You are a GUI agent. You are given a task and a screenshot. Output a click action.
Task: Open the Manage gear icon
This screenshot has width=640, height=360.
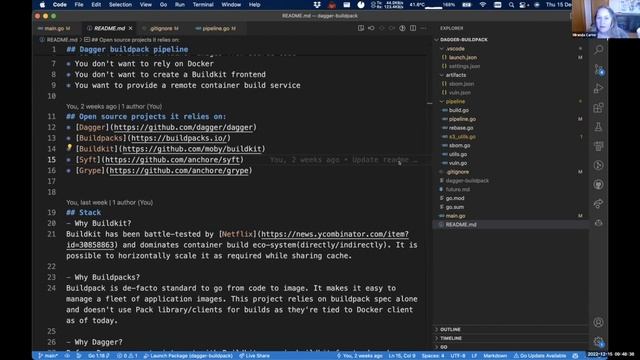point(598,342)
